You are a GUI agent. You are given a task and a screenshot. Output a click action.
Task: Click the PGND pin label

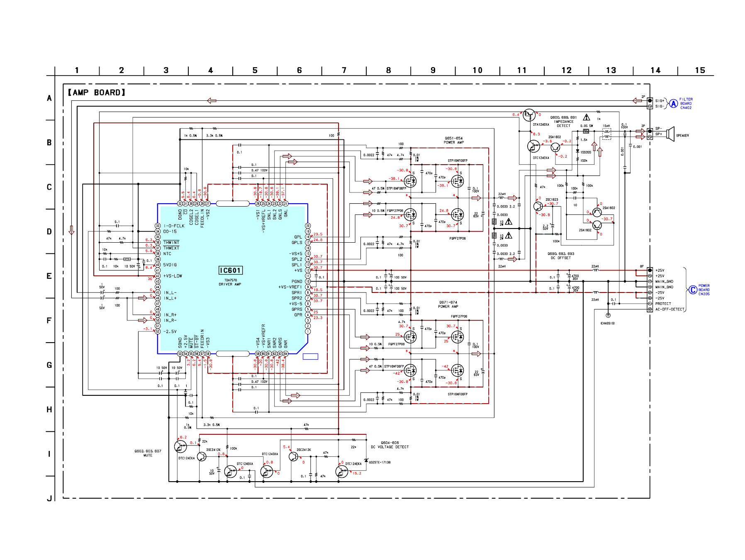297,281
